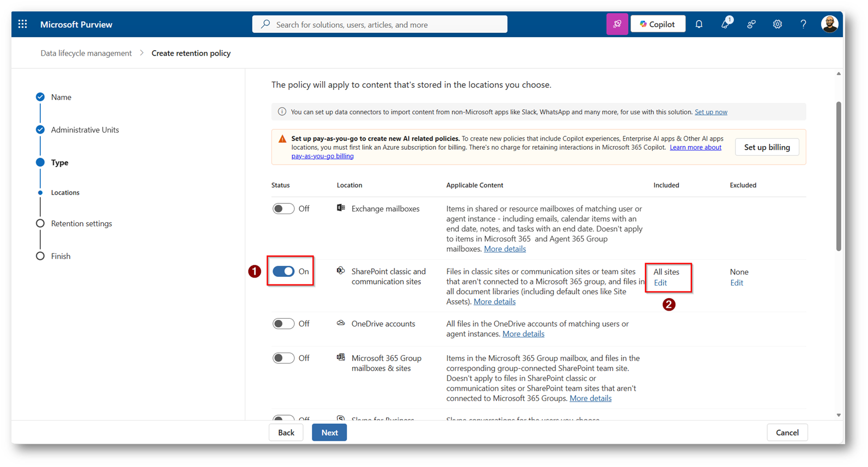This screenshot has width=868, height=467.
Task: Click the scrollbar up arrow
Action: pyautogui.click(x=839, y=74)
